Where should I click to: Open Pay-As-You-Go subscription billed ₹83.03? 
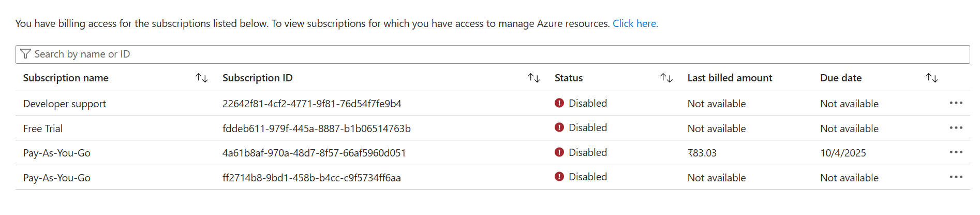[x=57, y=153]
